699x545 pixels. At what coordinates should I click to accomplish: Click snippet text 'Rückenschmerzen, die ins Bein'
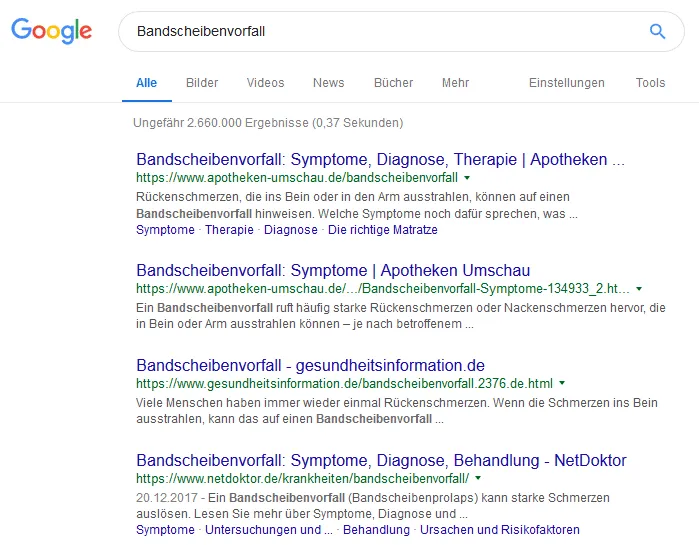(210, 197)
